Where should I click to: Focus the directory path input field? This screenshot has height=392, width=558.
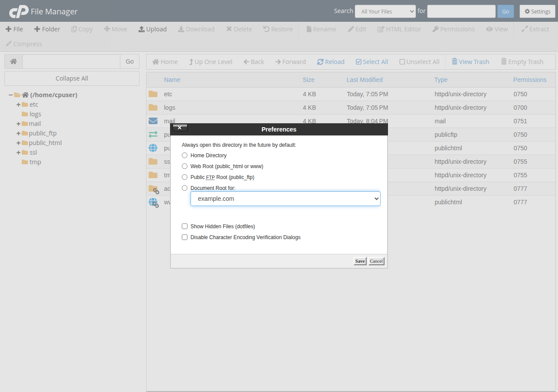(71, 61)
